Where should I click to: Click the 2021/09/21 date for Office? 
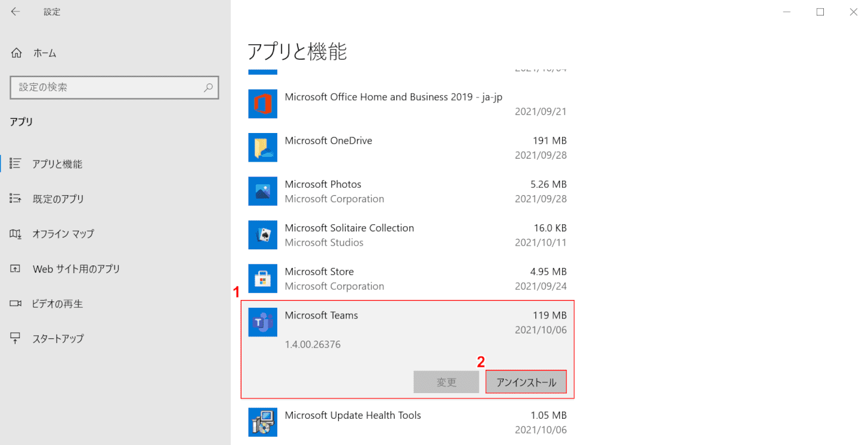coord(541,112)
